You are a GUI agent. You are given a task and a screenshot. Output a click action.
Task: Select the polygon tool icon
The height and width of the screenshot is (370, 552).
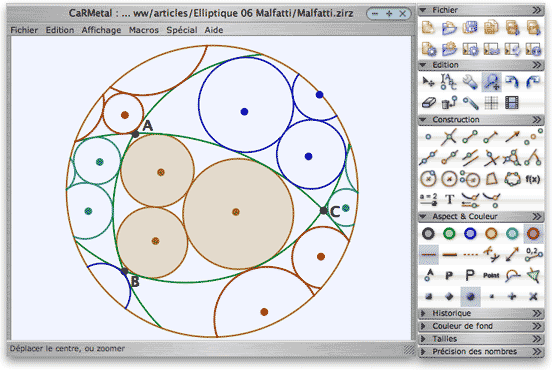point(491,179)
